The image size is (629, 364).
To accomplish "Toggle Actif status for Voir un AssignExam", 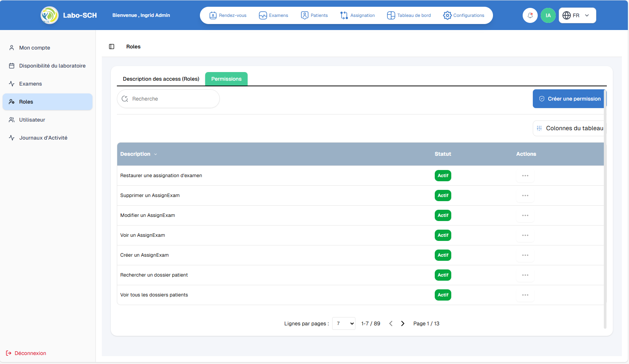I will tap(443, 235).
